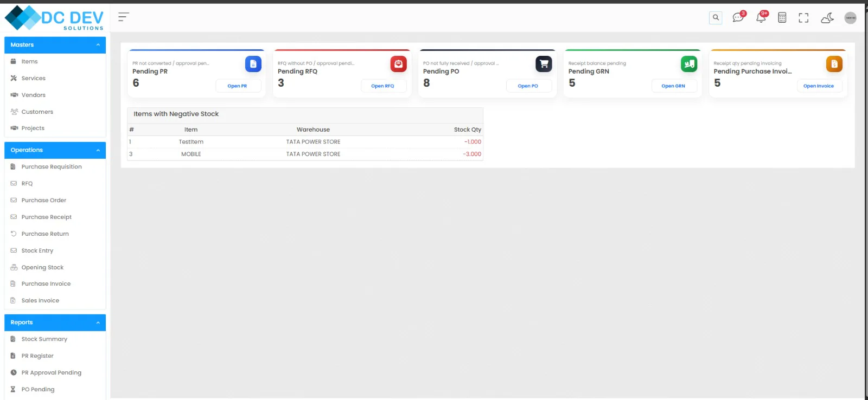Screen dimensions: 868x400
Task: Collapse the Reports section
Action: [x=55, y=322]
